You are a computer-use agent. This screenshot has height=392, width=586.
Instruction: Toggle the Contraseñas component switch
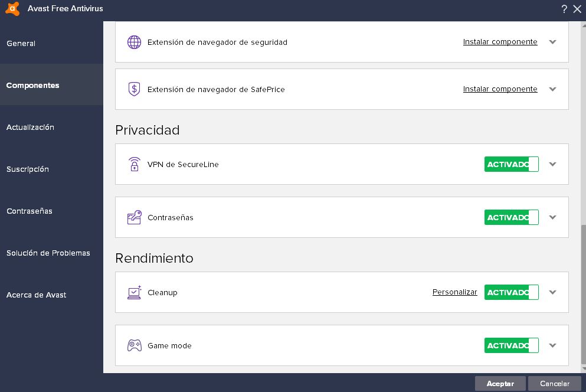(511, 217)
